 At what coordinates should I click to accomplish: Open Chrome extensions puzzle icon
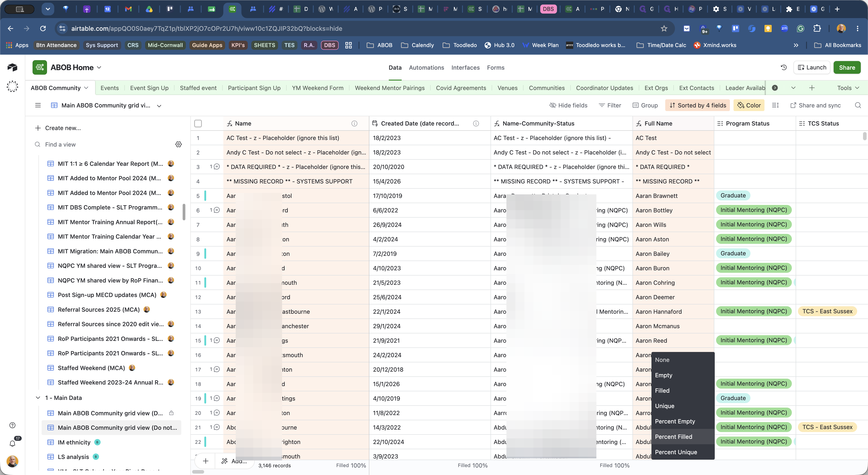point(817,29)
